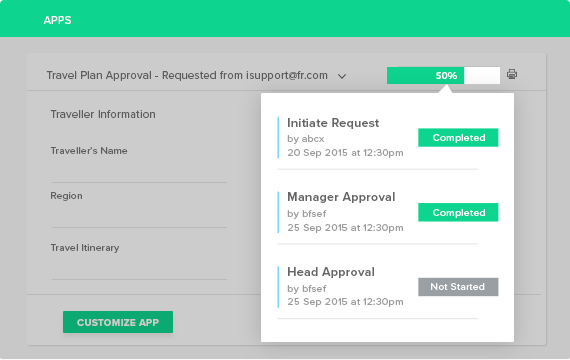Open the APPS header tab
Viewport: 570px width, 360px height.
(x=57, y=20)
